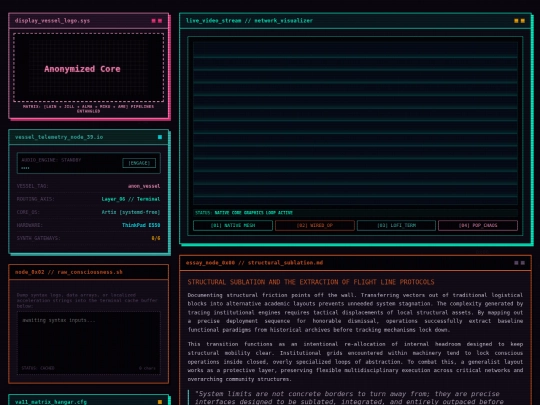Click the node_0x02 raw_consciousness.sh title bar
Image resolution: width=540 pixels, height=405 pixels.
pos(89,272)
